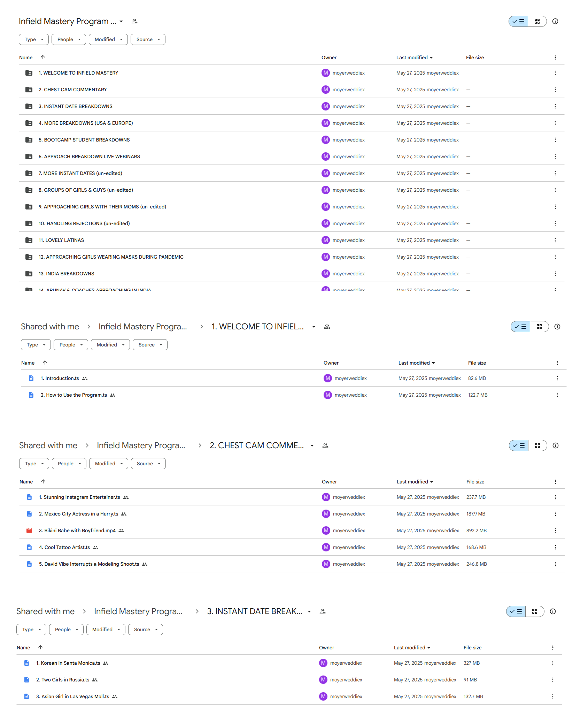Open Modified filter in WELCOME TO INFIEL... section
588x725 pixels.
[110, 345]
